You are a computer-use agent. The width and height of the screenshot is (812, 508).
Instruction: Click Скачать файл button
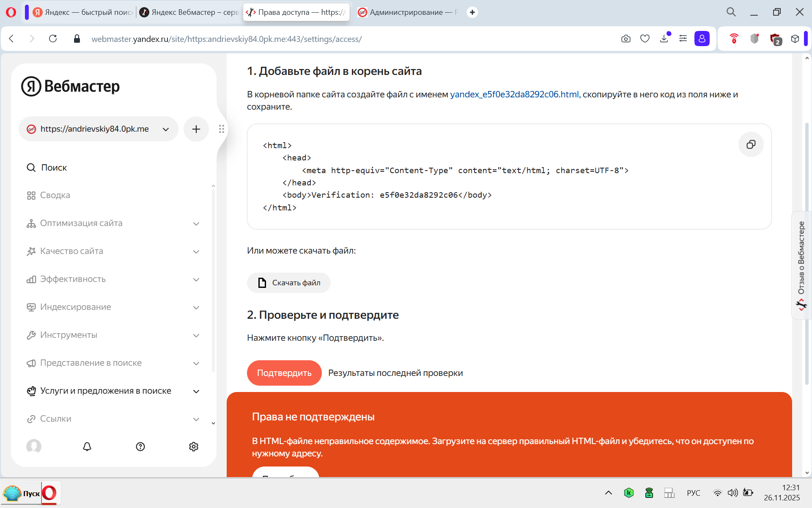[289, 283]
